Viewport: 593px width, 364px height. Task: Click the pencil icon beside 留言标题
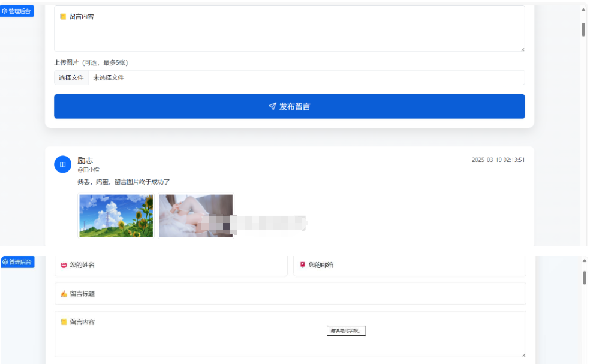[64, 294]
